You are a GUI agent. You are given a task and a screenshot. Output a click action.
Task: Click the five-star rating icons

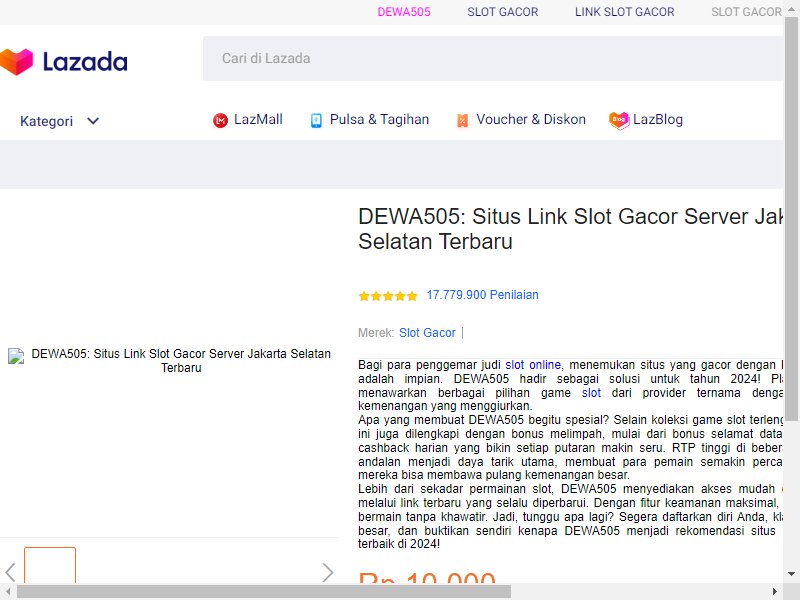click(x=388, y=296)
